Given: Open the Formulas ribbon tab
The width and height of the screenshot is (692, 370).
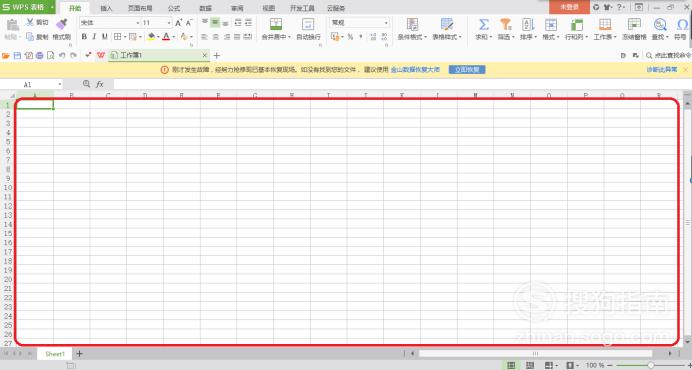Looking at the screenshot, I should 174,8.
